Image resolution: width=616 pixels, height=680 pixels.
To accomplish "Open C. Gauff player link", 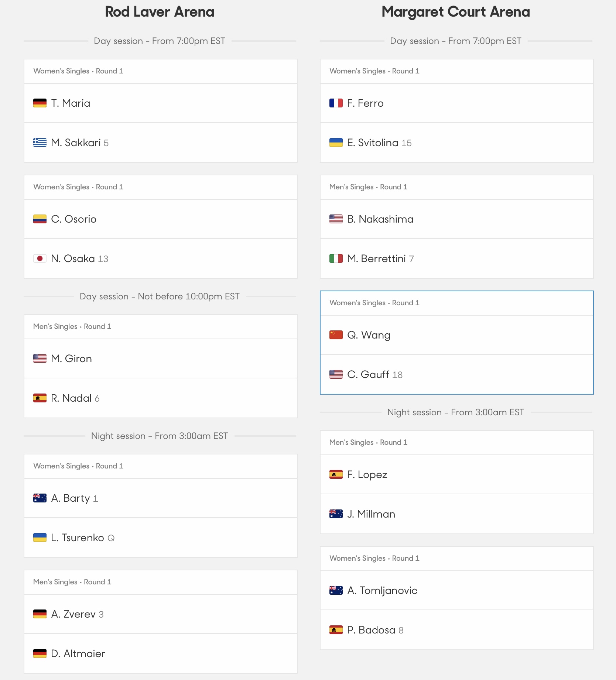I will (368, 374).
